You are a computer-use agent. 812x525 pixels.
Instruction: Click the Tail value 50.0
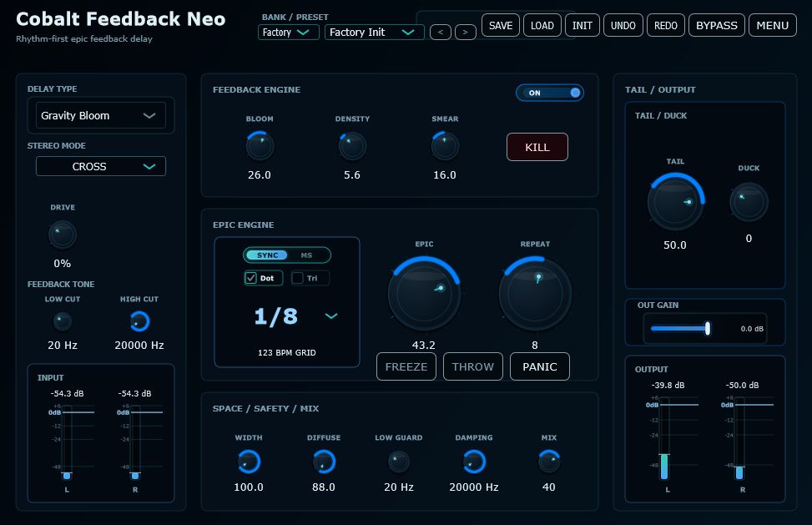(675, 245)
